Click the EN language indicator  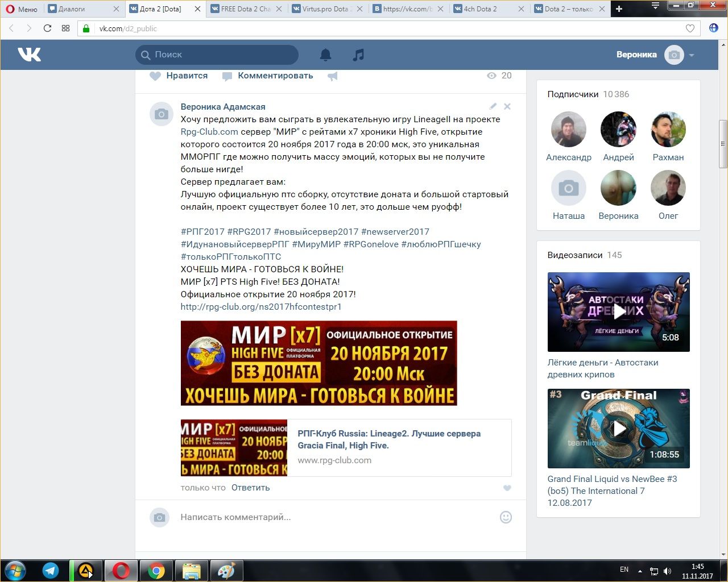pyautogui.click(x=624, y=569)
